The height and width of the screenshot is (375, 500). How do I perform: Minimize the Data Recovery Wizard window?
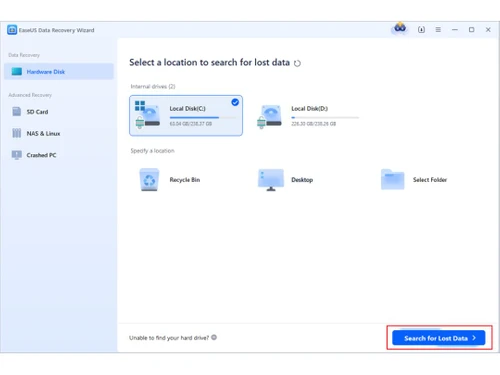tap(455, 30)
